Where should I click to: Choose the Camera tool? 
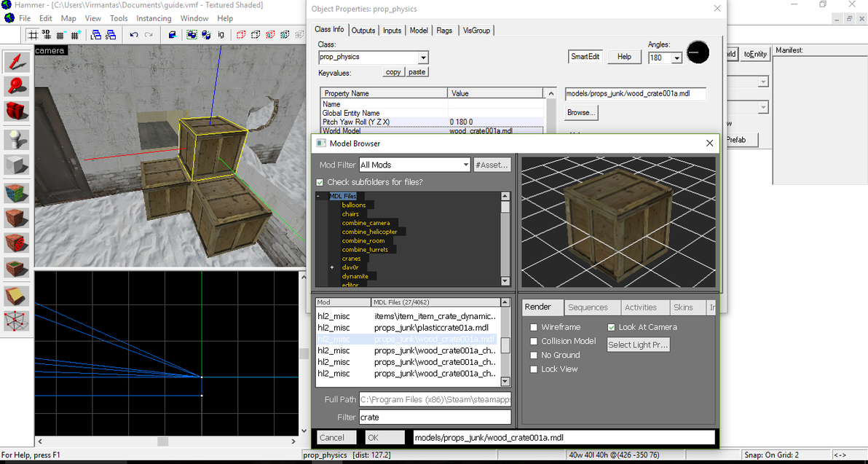[x=17, y=111]
